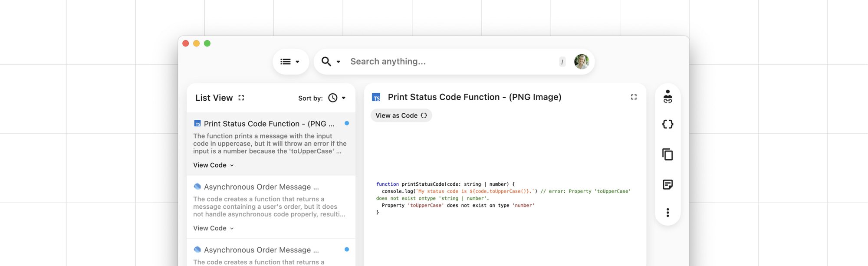Screen dimensions: 868x266
Task: Click the search magnifier icon
Action: [326, 62]
